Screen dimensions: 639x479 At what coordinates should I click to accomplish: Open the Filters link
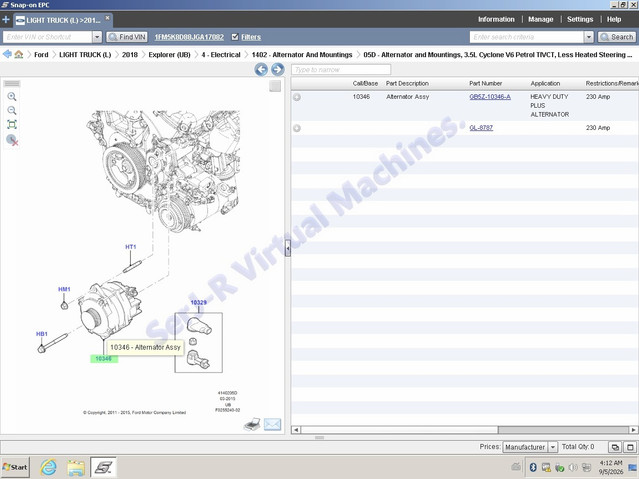(x=251, y=37)
